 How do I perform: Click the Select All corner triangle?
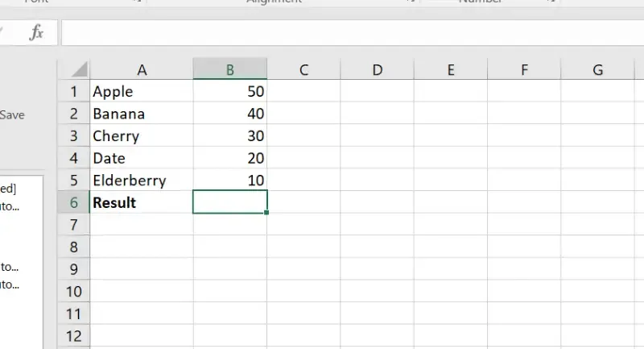(79, 69)
